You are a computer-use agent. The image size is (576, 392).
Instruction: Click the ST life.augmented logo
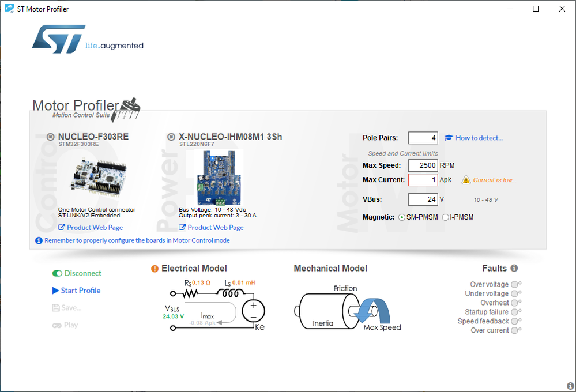(88, 39)
